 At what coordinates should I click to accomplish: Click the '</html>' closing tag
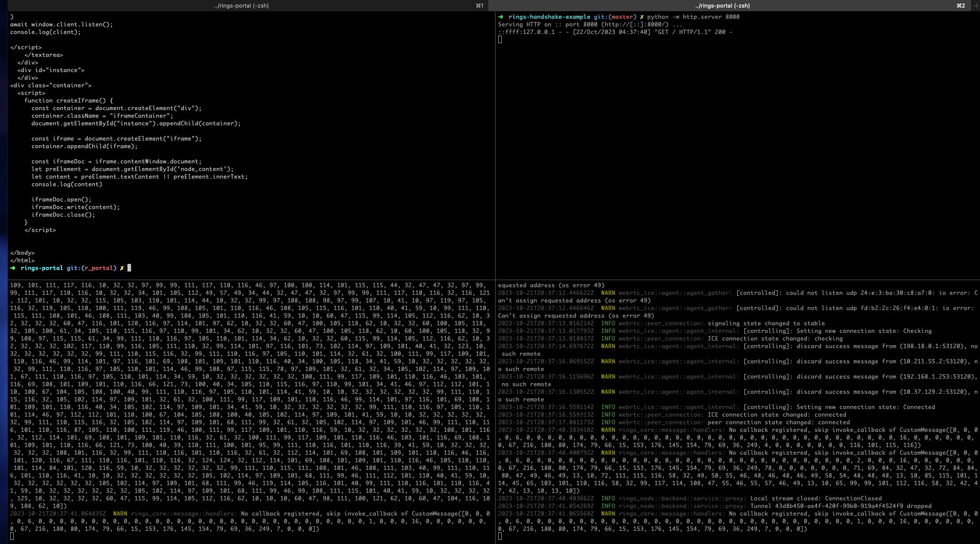click(x=22, y=260)
